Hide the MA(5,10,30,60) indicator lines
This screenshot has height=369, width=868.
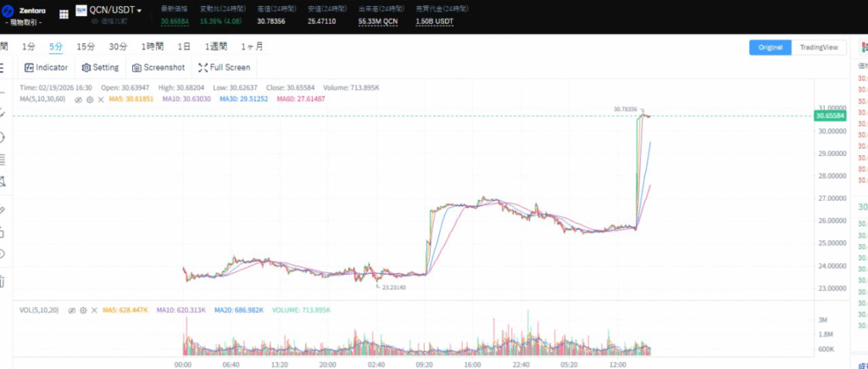(x=78, y=99)
